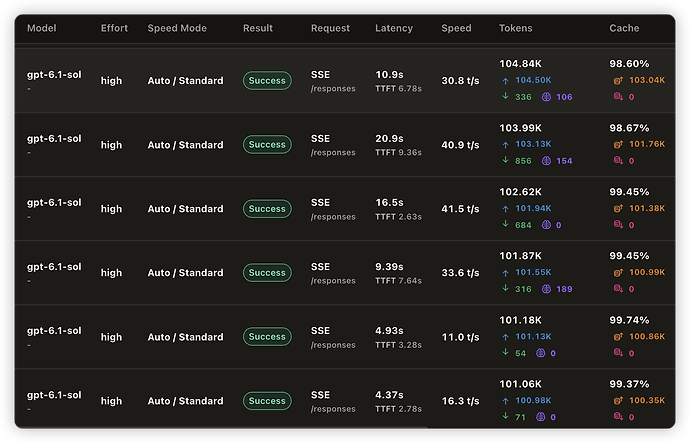This screenshot has width=690, height=443.
Task: Click the orange cache icon beside 100.99K
Action: click(x=618, y=273)
